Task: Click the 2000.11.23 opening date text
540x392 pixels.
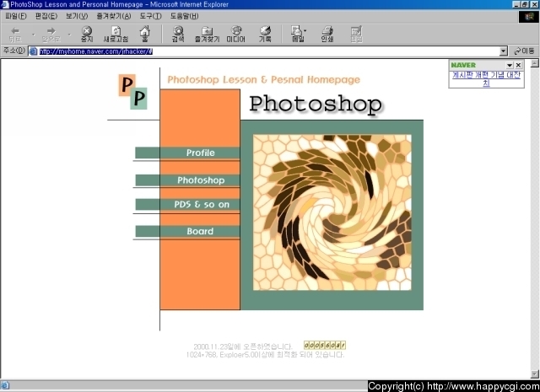Action: pyautogui.click(x=242, y=346)
